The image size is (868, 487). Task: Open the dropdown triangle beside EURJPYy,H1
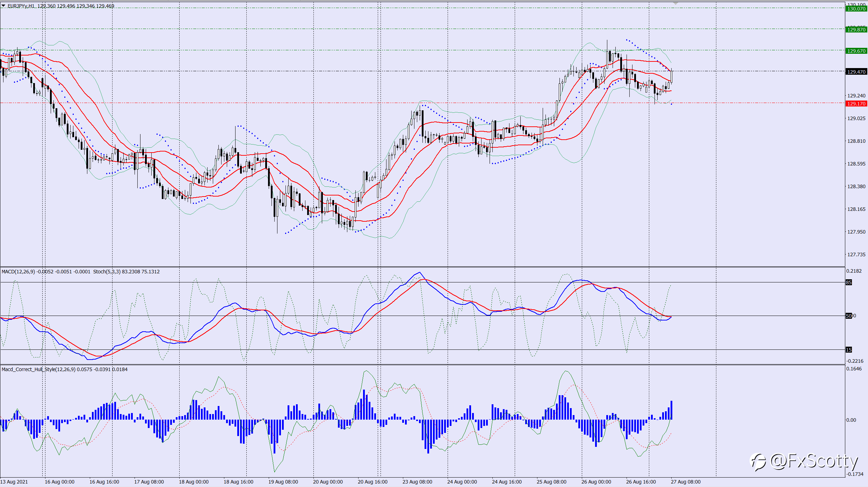coord(3,6)
